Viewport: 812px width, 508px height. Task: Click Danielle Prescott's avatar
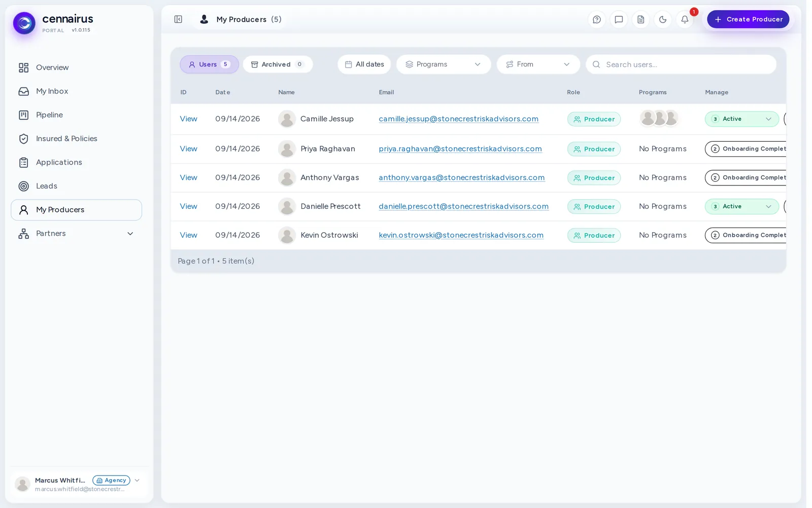pos(287,206)
